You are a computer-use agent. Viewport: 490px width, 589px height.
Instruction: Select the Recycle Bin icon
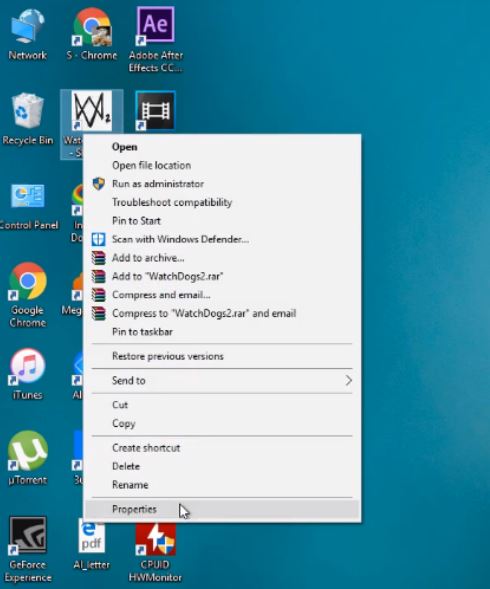pos(27,111)
